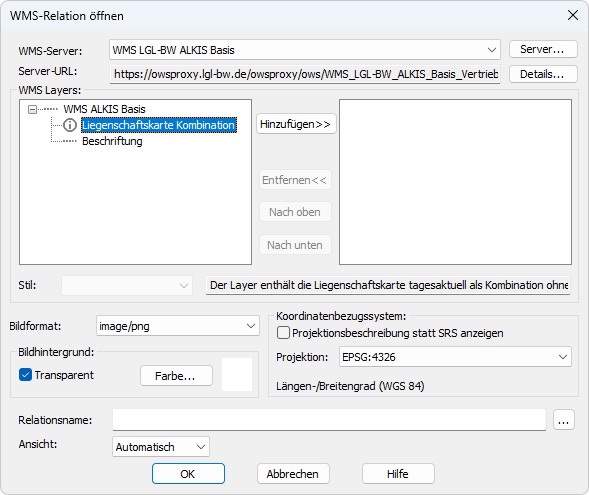Click the Server... button
Viewport: 589px width, 495px height.
(543, 49)
